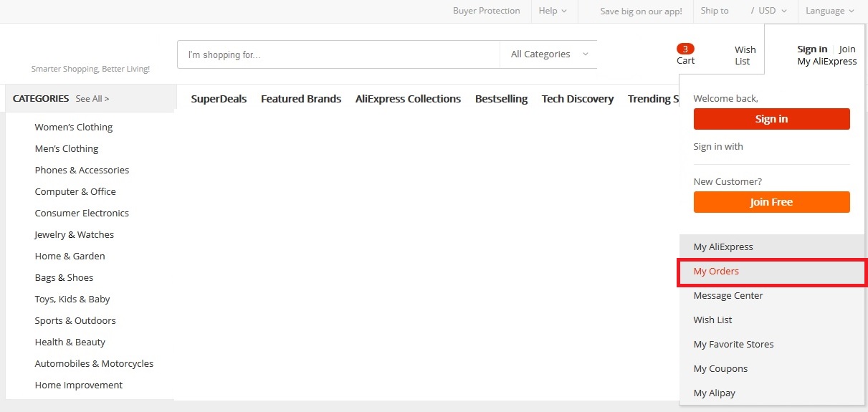This screenshot has height=412, width=868.
Task: Open Health & Beauty category
Action: pos(70,342)
